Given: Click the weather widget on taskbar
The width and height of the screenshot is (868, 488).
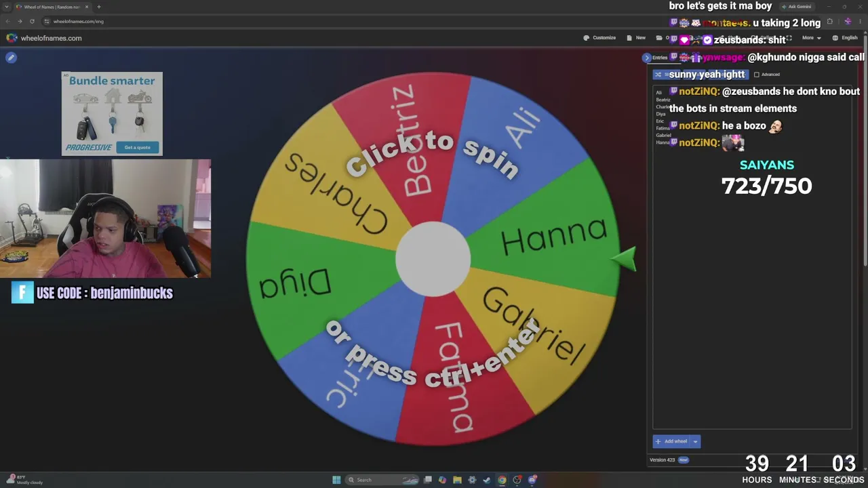Looking at the screenshot, I should [24, 480].
